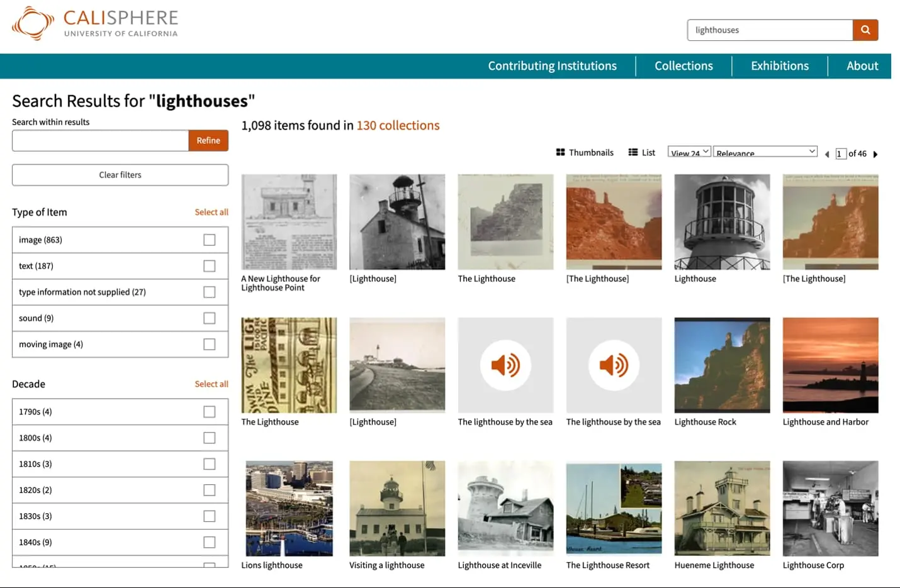This screenshot has width=900, height=588.
Task: Play second 'The lighthouse by the sea' audio
Action: [614, 365]
